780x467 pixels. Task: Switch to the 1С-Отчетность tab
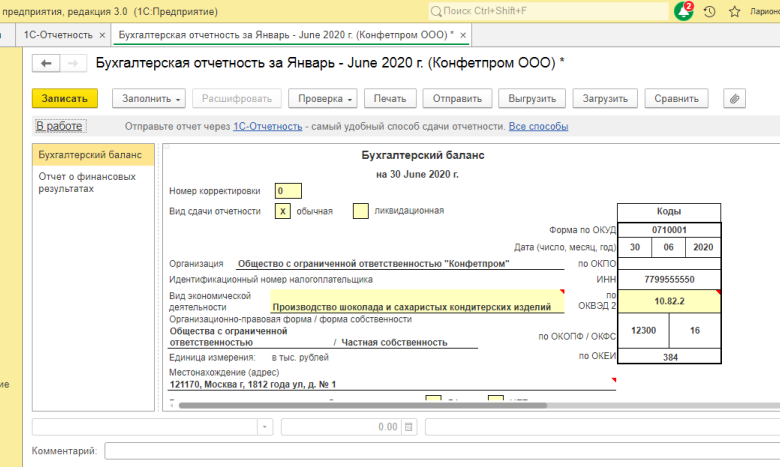[58, 35]
